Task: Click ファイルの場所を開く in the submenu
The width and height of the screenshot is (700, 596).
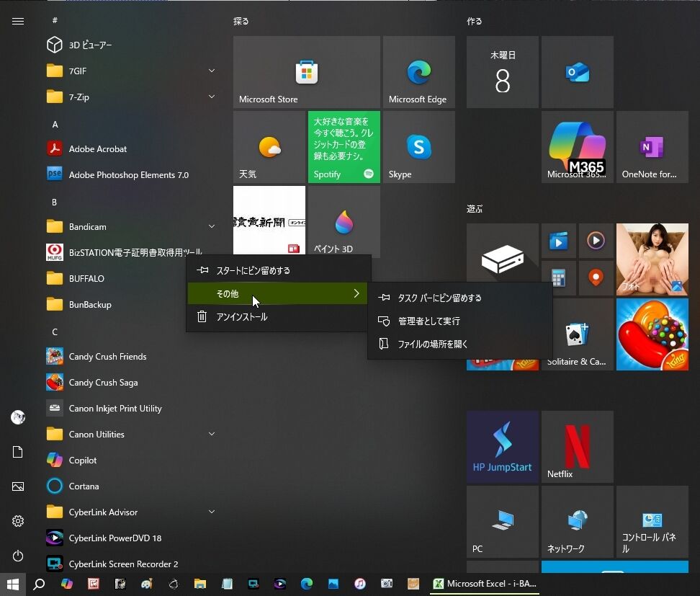Action: coord(460,344)
